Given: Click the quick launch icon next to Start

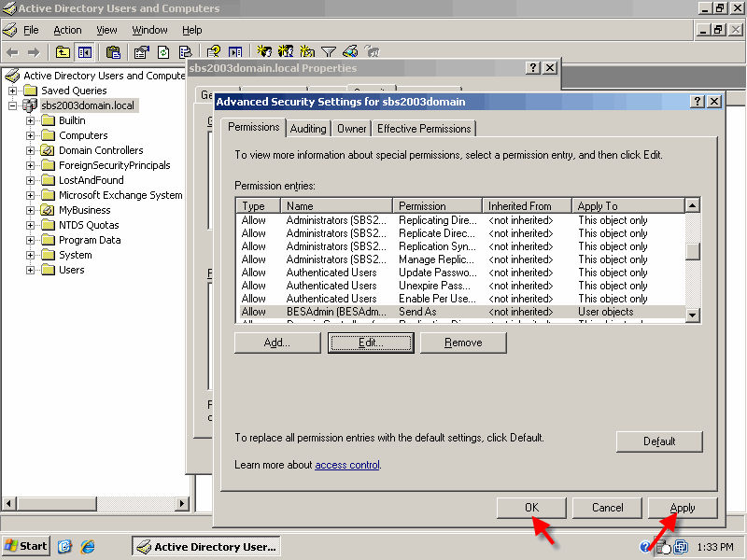Looking at the screenshot, I should (x=64, y=546).
